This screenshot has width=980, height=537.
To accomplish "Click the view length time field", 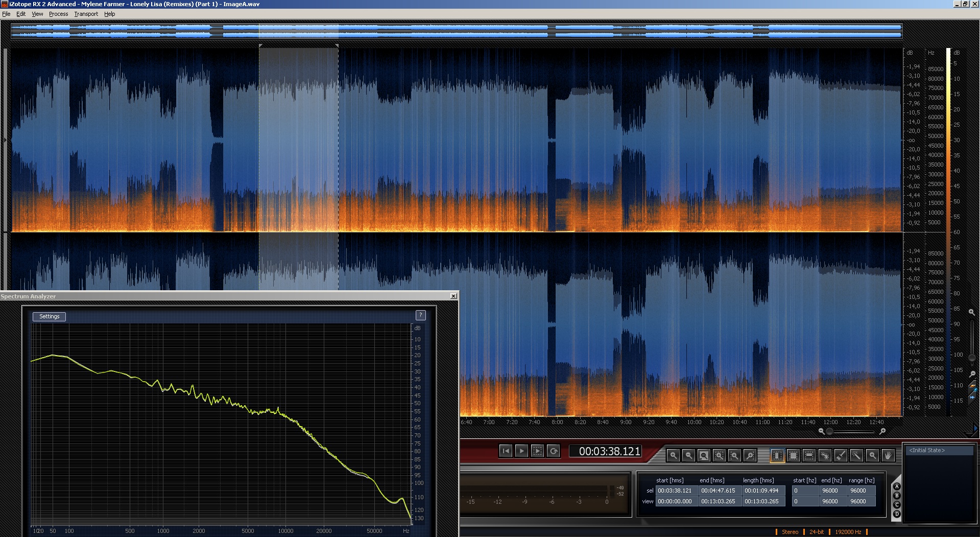I will pos(763,501).
